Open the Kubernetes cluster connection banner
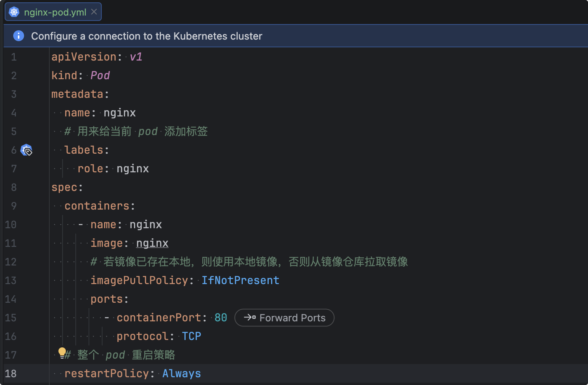 click(x=146, y=36)
